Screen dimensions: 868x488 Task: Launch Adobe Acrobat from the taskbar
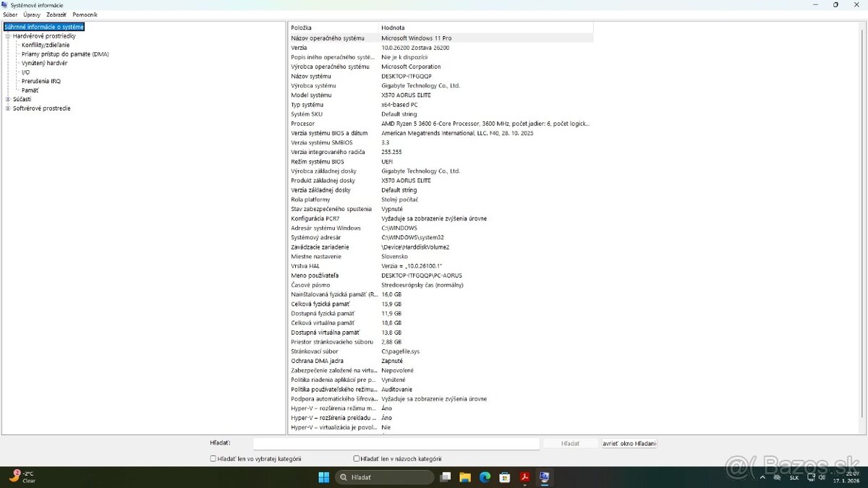pyautogui.click(x=524, y=477)
